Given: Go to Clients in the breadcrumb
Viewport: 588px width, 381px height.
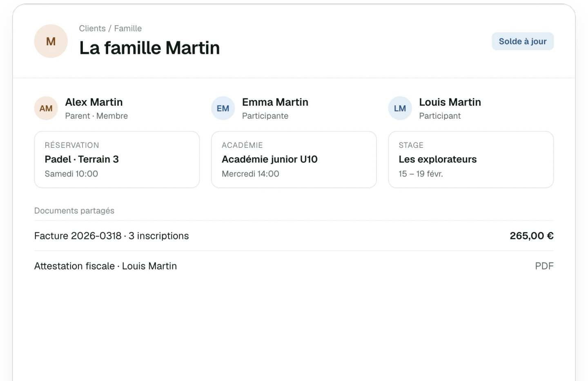Looking at the screenshot, I should point(92,29).
